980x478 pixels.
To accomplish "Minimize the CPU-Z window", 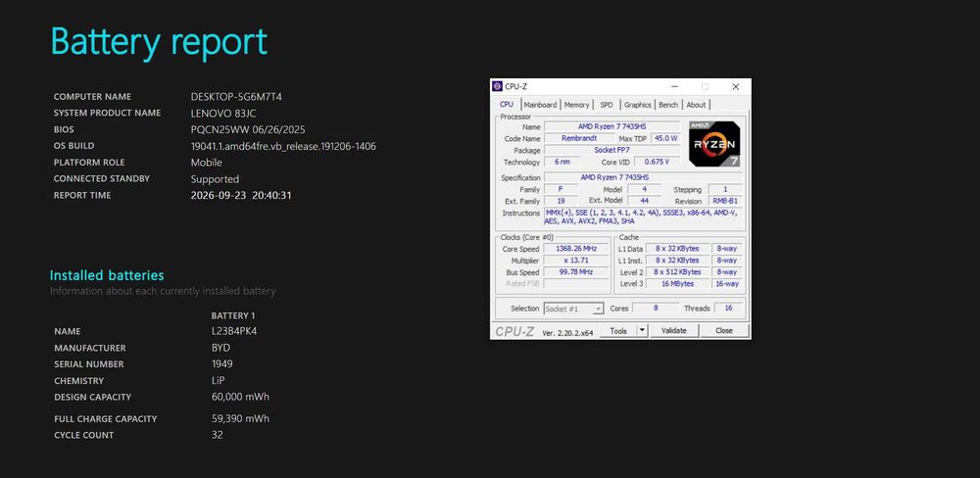I will pos(674,86).
